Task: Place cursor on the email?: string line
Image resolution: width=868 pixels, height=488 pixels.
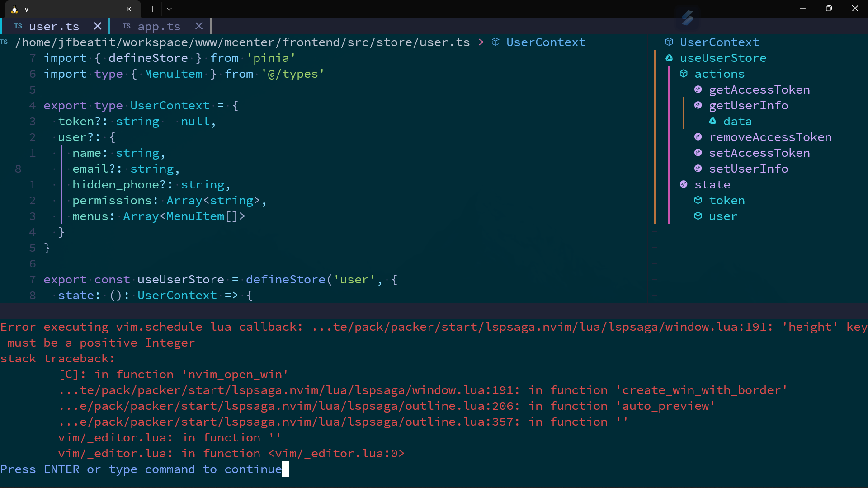Action: [126, 169]
